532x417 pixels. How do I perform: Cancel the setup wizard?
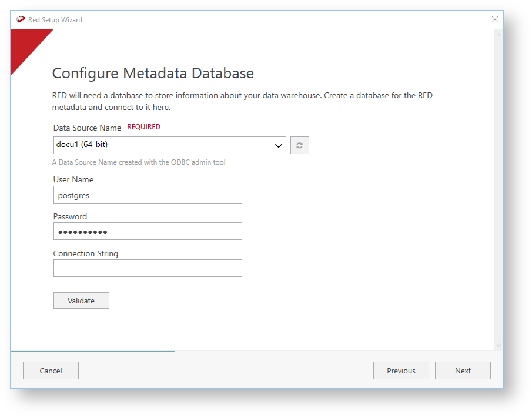point(51,371)
